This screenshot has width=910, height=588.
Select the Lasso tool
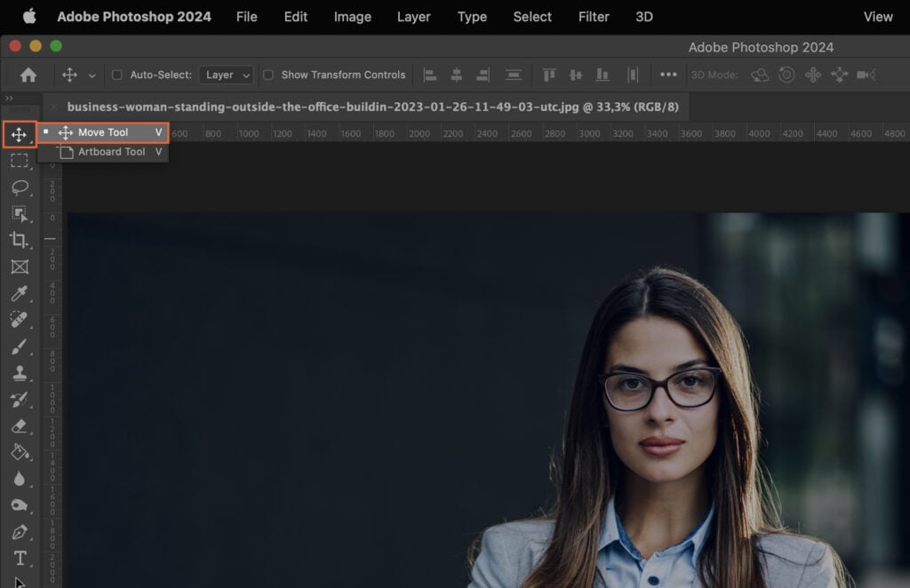[20, 187]
